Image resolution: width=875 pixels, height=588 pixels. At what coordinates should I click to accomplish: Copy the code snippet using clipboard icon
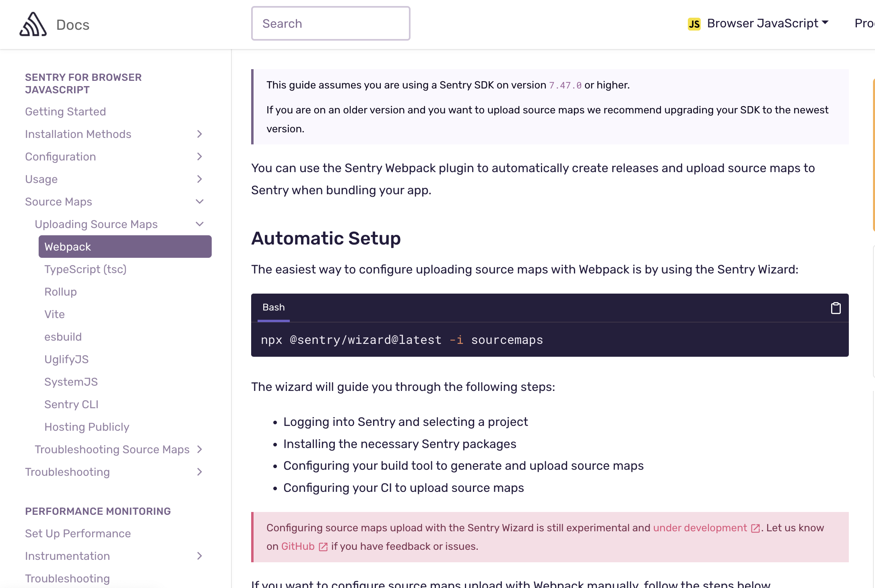(836, 308)
